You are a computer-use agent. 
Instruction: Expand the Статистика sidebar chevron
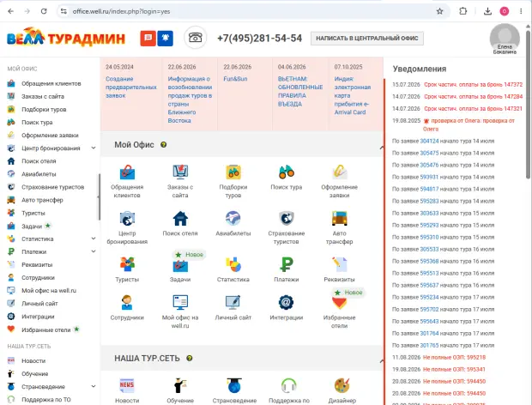click(94, 239)
